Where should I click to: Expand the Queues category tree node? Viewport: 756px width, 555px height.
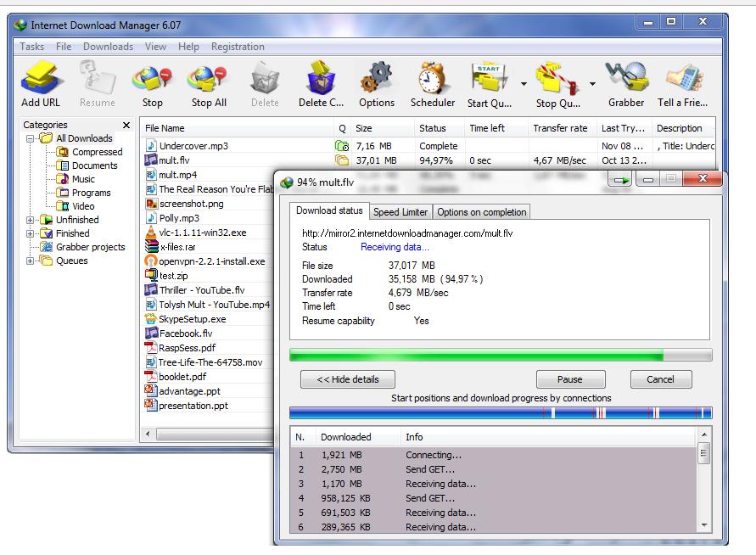(x=31, y=261)
